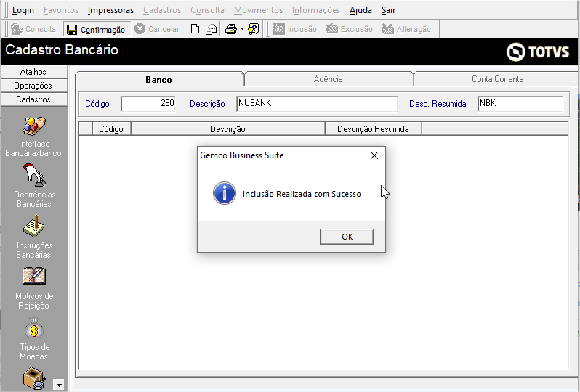
Task: Close the Gemco Business Suite dialog
Action: 374,155
